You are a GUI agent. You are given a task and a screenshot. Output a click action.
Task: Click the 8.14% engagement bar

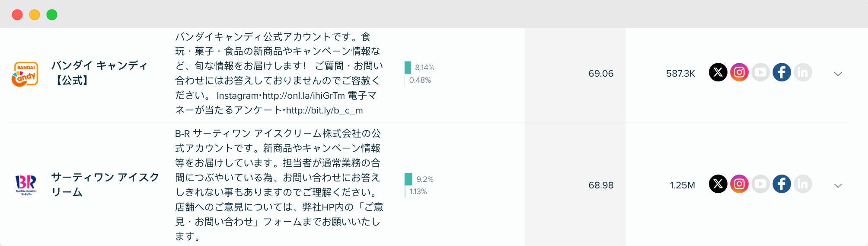click(x=408, y=68)
